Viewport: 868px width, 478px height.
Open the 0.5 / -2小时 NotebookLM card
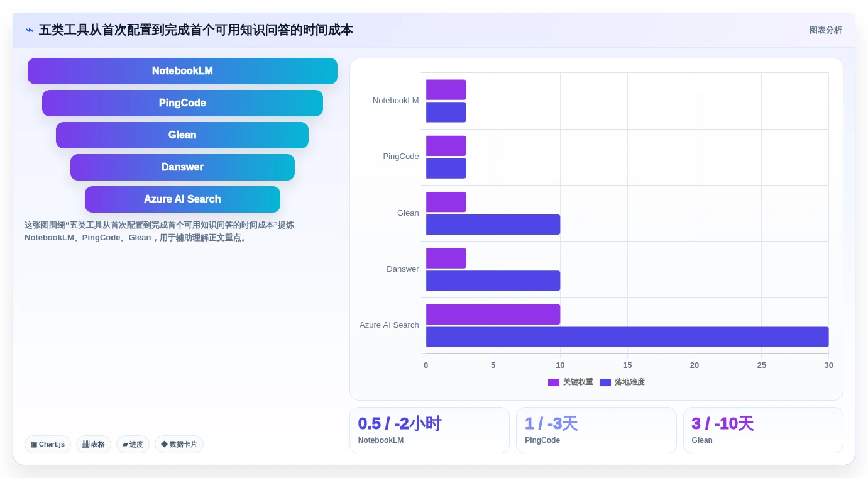tap(429, 430)
